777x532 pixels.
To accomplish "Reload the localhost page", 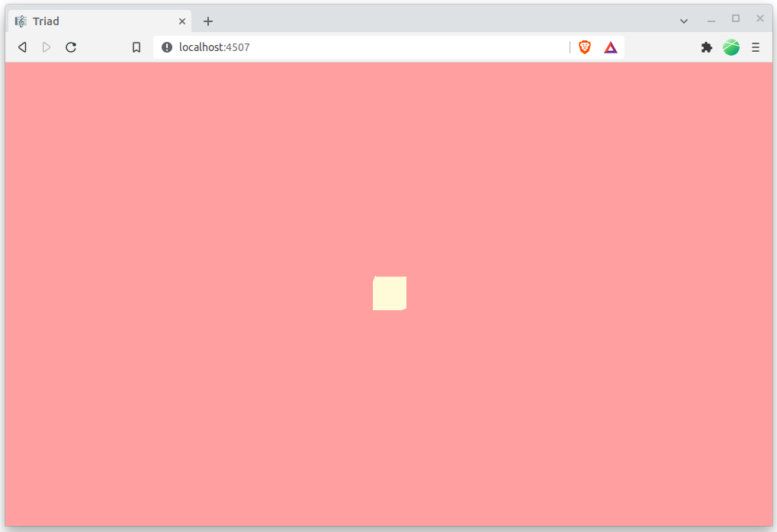I will pos(71,47).
